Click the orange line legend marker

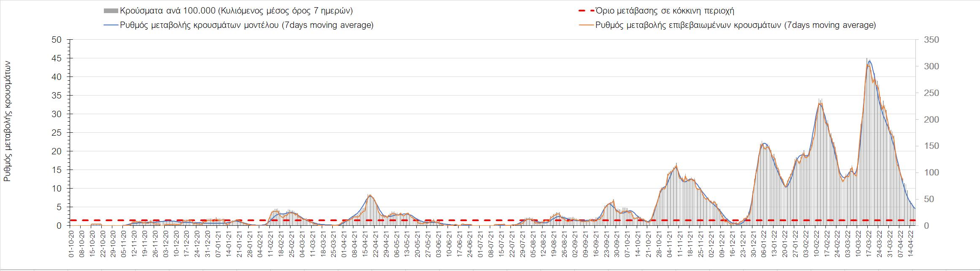click(586, 25)
